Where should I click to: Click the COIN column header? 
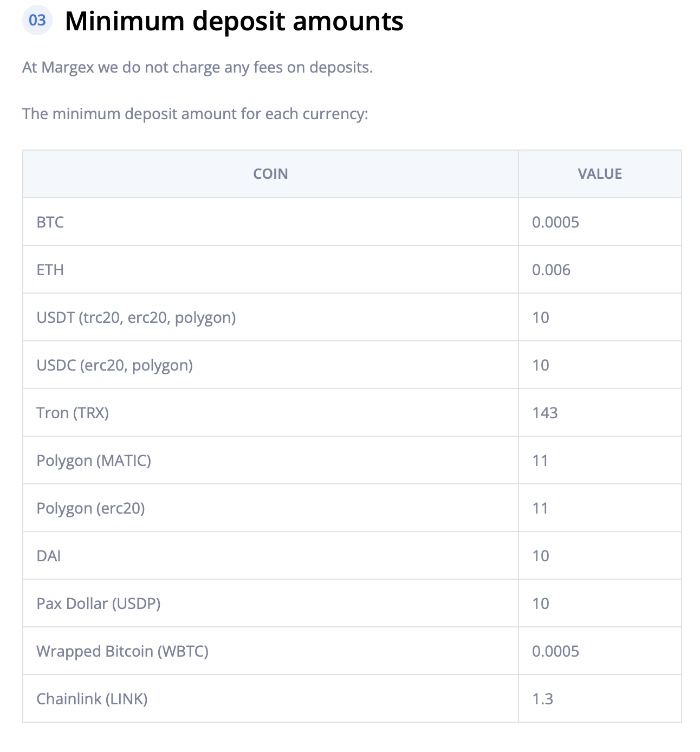pyautogui.click(x=270, y=174)
